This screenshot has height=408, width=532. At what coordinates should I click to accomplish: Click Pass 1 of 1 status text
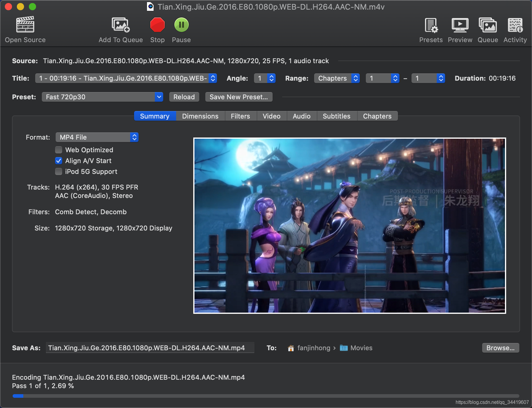point(43,386)
